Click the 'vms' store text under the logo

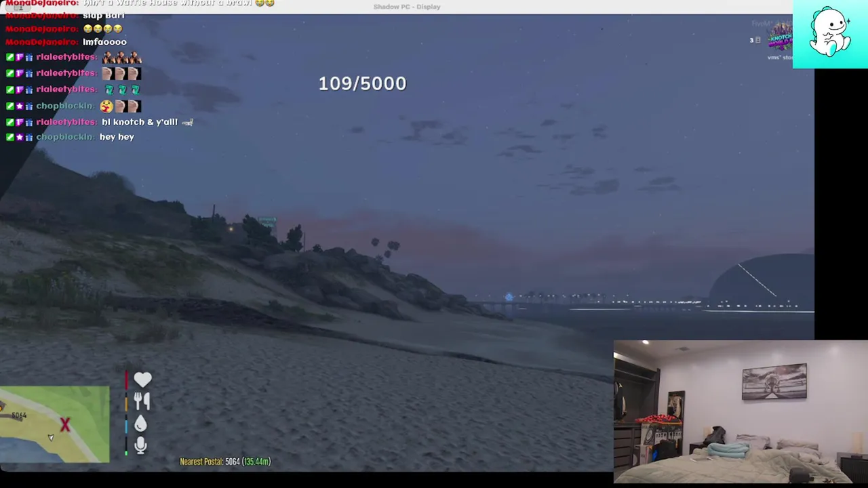pos(780,58)
